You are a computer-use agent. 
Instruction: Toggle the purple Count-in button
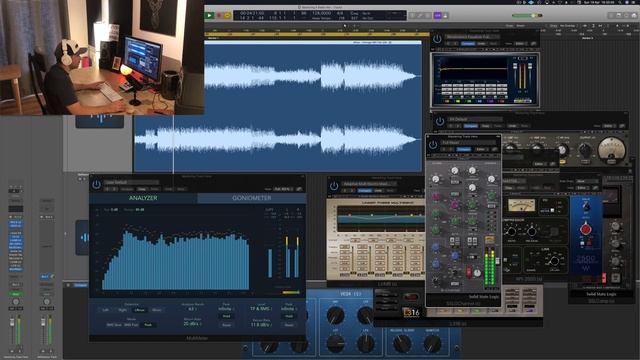pos(438,16)
